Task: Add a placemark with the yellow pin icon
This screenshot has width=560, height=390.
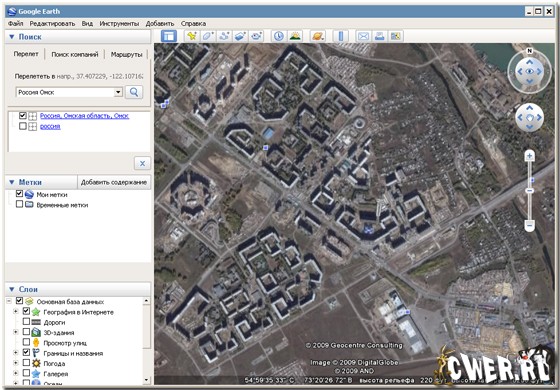Action: (192, 36)
